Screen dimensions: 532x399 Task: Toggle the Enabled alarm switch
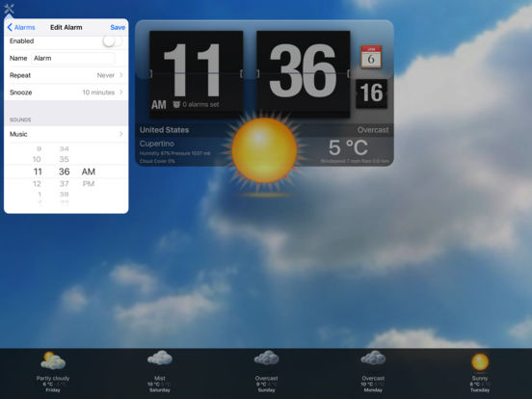click(113, 41)
